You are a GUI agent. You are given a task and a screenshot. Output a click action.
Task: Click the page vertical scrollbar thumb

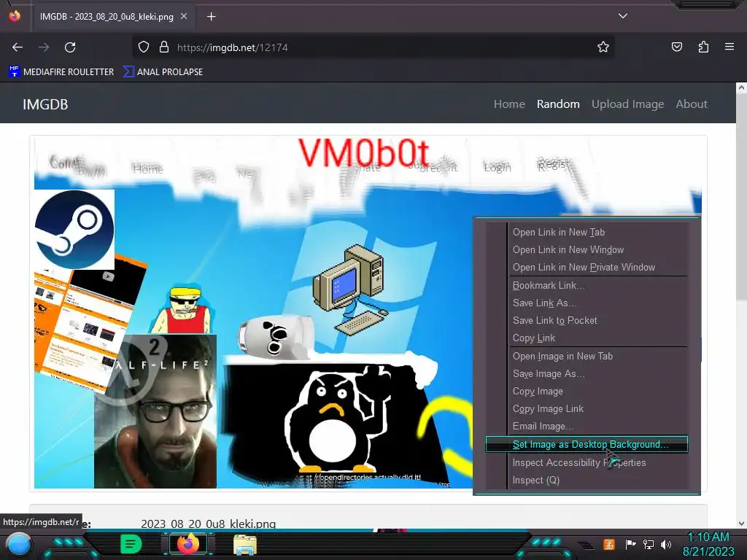[741, 197]
